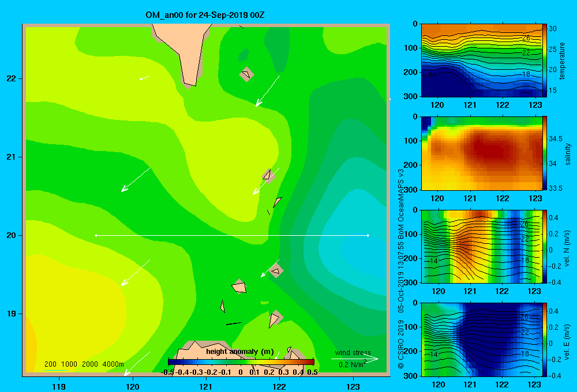Viewport: 577px width, 392px height.
Task: Click the temperature color scale bar
Action: pos(545,61)
